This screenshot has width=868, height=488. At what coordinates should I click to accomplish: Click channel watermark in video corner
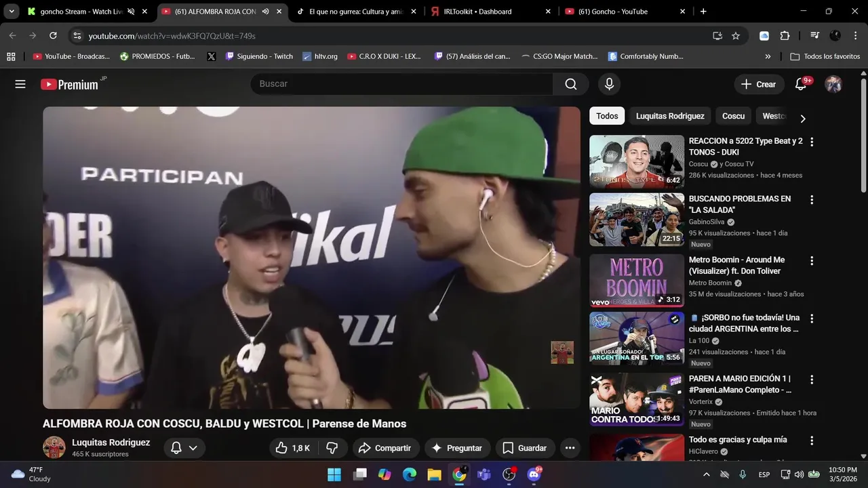[562, 352]
